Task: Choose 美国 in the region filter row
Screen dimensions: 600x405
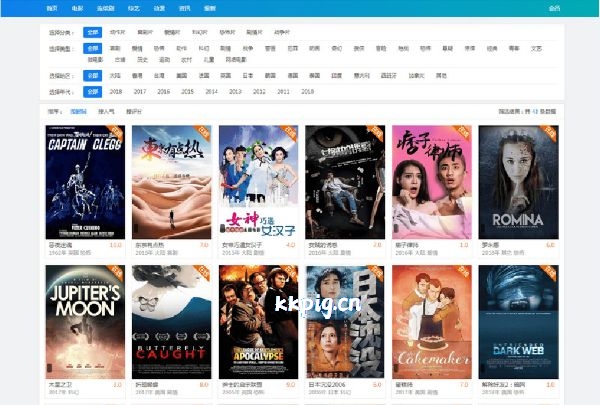Action: point(181,75)
